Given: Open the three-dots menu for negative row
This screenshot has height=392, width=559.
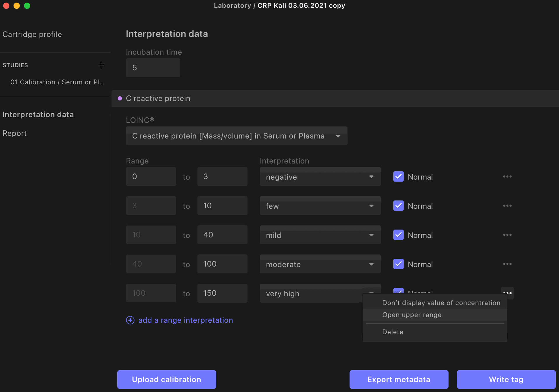Looking at the screenshot, I should point(507,177).
